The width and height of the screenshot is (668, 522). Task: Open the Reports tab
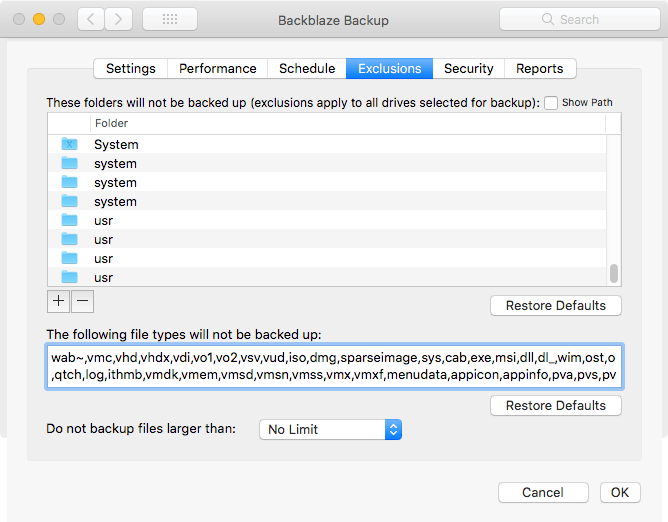[540, 69]
